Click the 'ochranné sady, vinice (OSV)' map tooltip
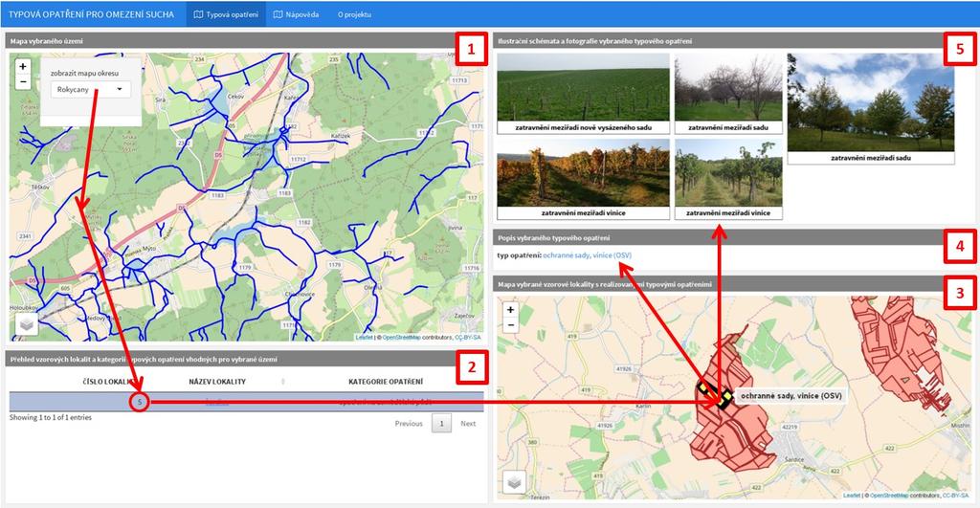The height and width of the screenshot is (508, 980). (x=791, y=396)
